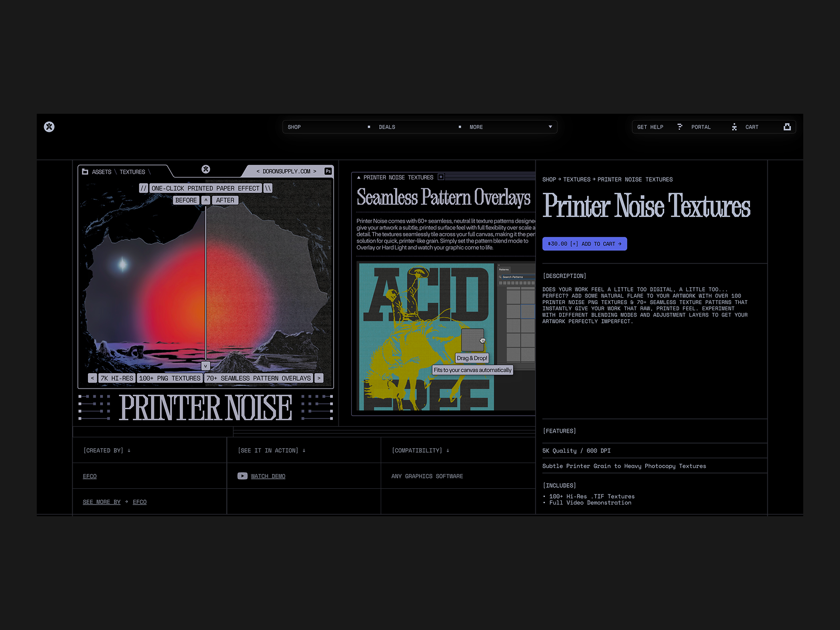This screenshot has width=840, height=630.
Task: Click ANY GRAPHICS SOFTWARE compatibility text
Action: click(x=427, y=476)
